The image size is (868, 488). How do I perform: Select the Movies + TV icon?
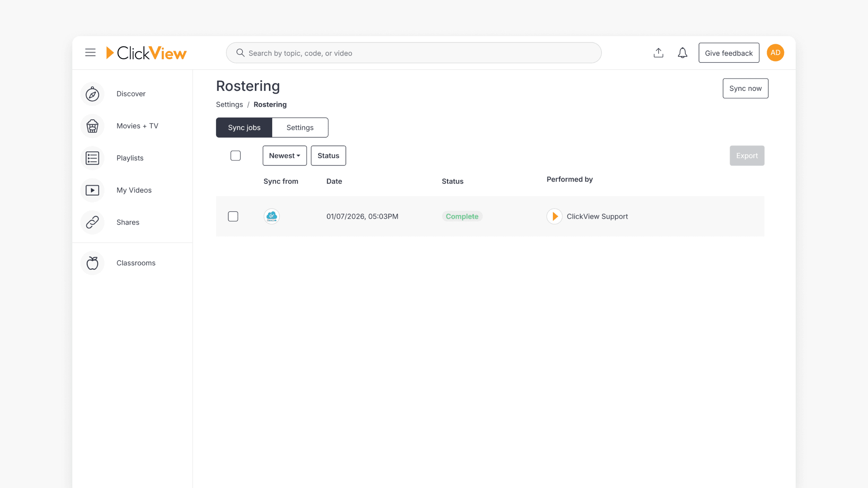(92, 126)
